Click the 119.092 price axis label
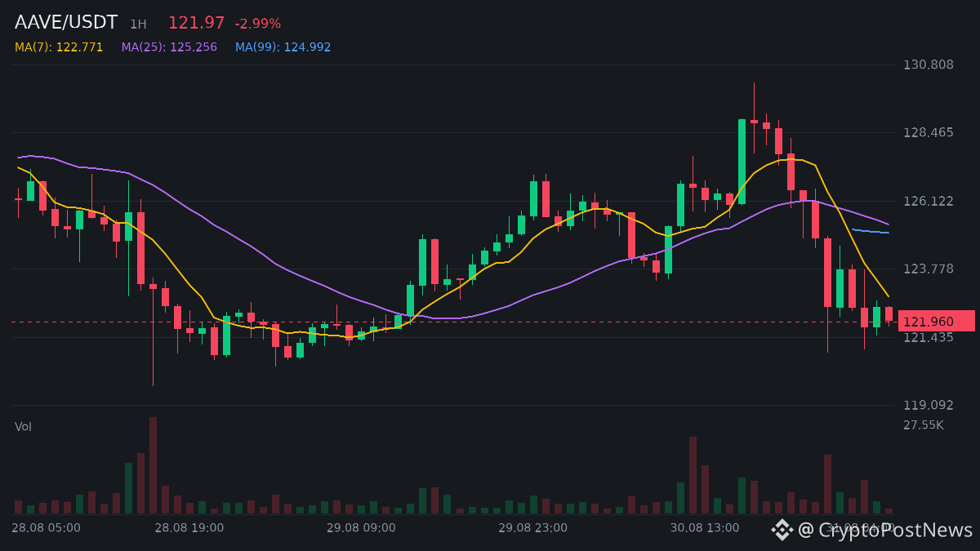The height and width of the screenshot is (551, 980). 929,405
